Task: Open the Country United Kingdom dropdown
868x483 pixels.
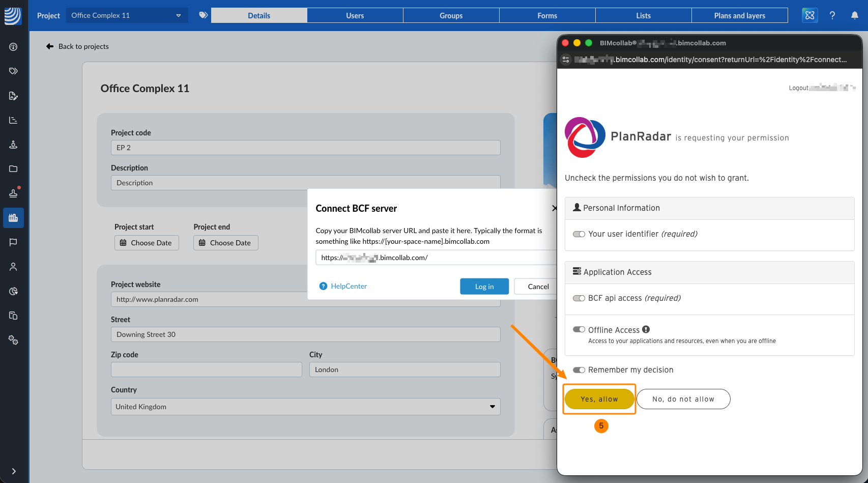Action: (306, 407)
